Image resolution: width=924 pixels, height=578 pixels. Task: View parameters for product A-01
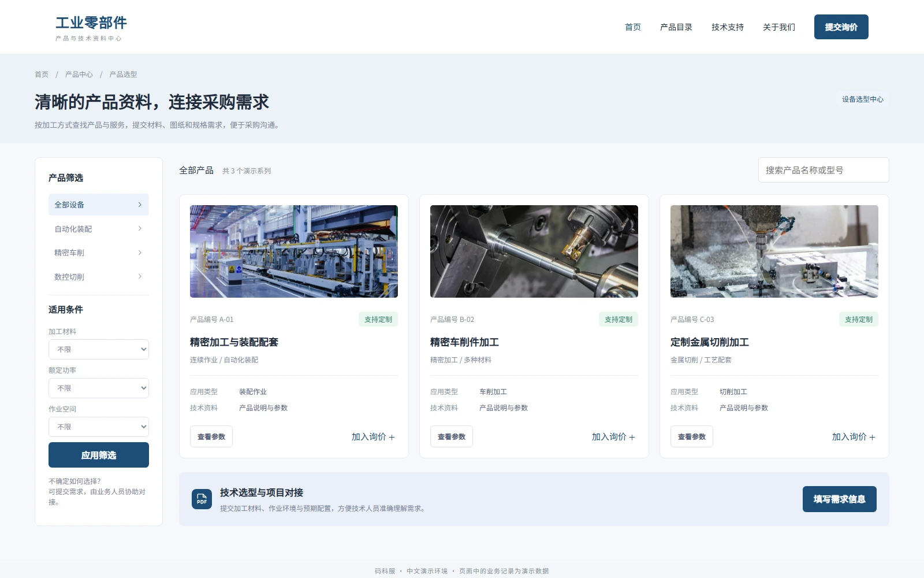211,436
